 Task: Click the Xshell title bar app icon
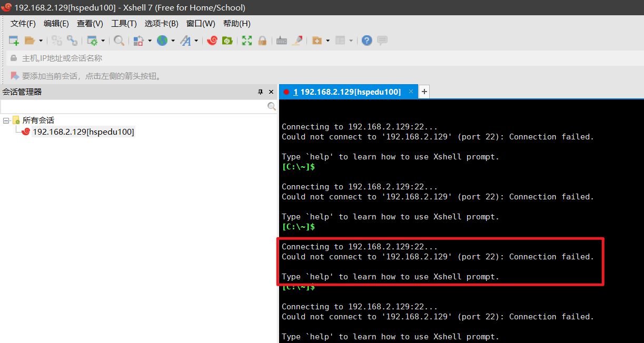point(6,7)
